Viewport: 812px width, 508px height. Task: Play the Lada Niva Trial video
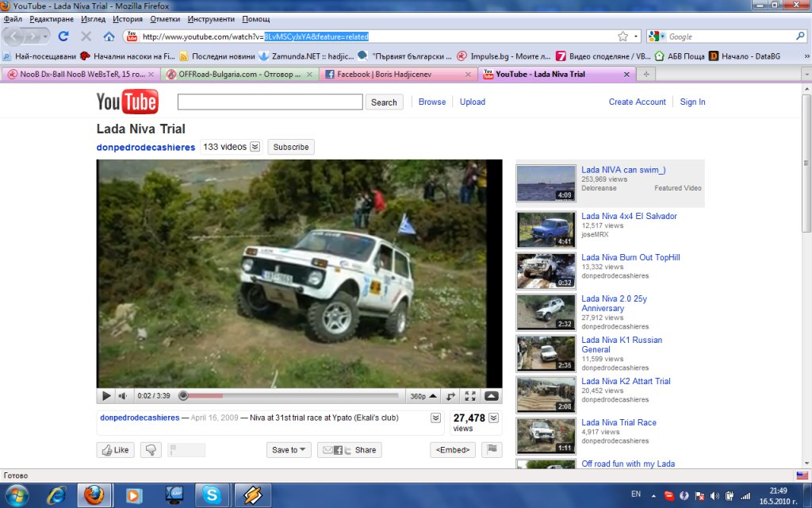coord(106,396)
